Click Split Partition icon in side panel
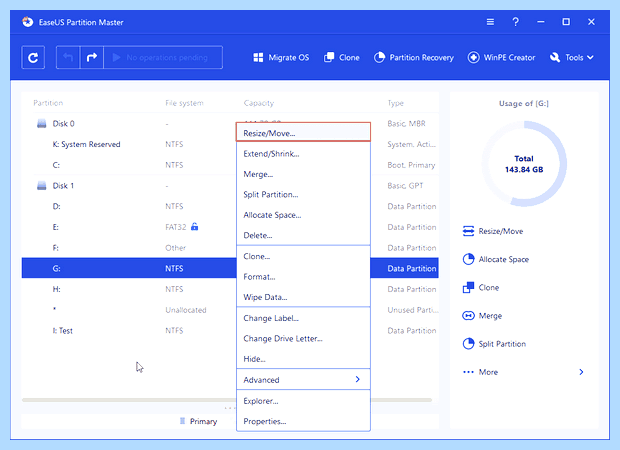 [x=468, y=344]
